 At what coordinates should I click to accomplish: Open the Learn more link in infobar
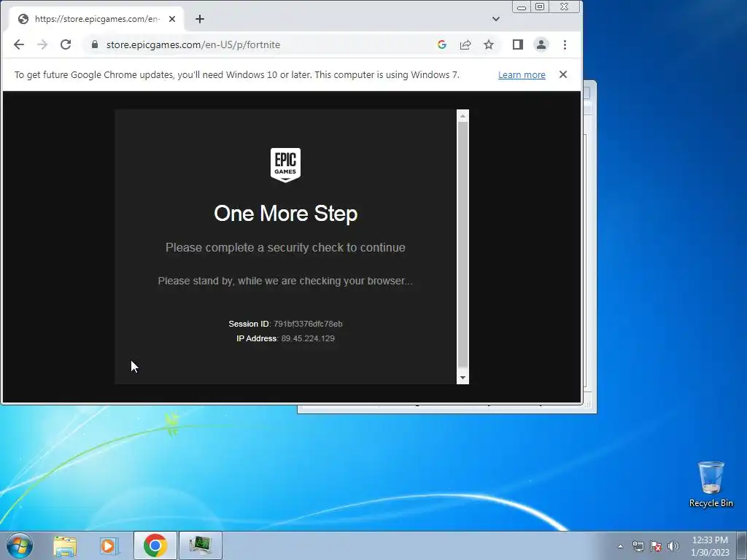tap(522, 75)
